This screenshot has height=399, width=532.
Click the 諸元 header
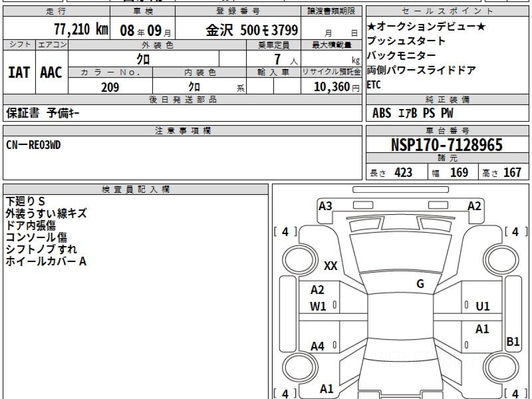pos(448,158)
